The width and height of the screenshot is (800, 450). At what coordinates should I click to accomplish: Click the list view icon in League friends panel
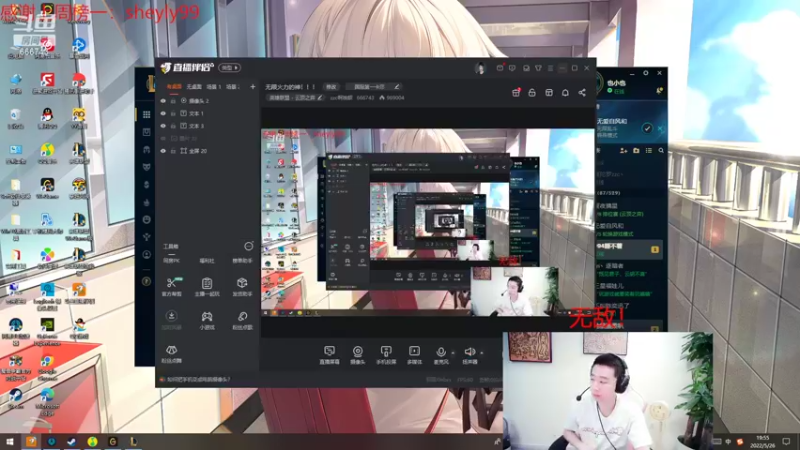[x=648, y=151]
